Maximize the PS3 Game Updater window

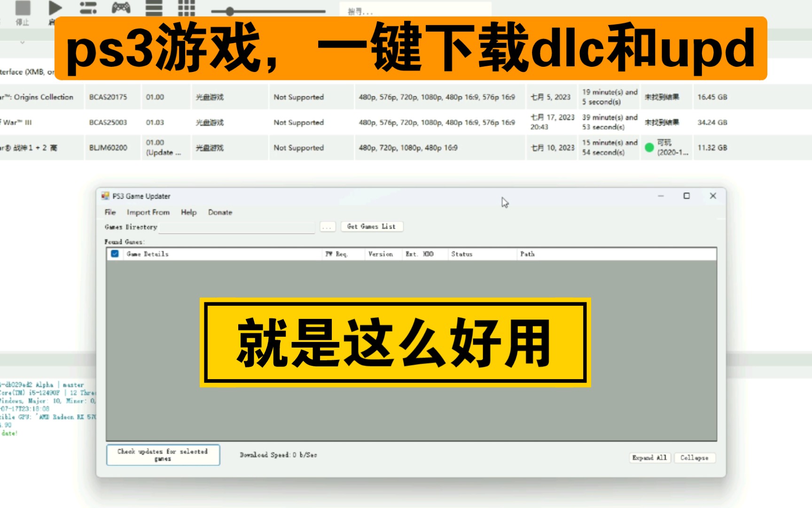(687, 196)
